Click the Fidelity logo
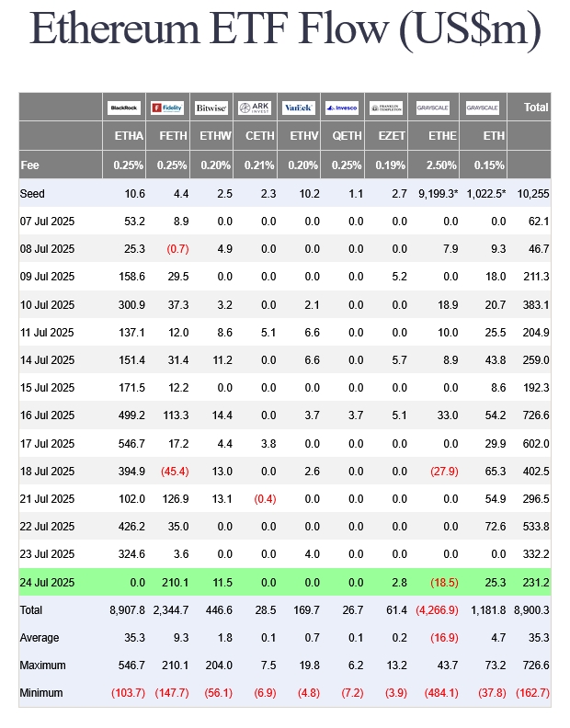Screen dimensions: 570x728 168,108
